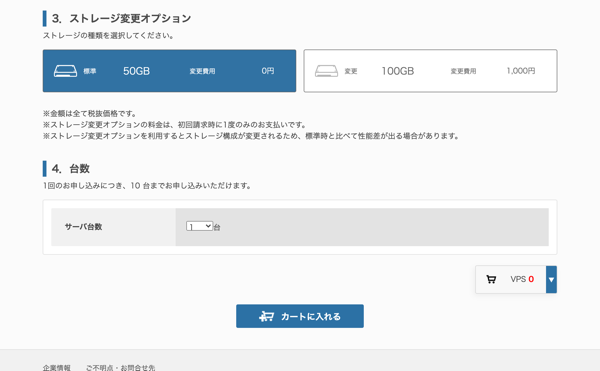The height and width of the screenshot is (371, 600).
Task: Click the 4. 台数 heading
Action: point(71,169)
